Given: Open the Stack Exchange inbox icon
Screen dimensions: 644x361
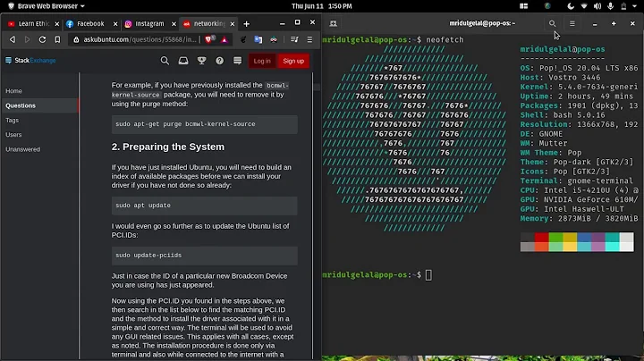Looking at the screenshot, I should click(183, 61).
